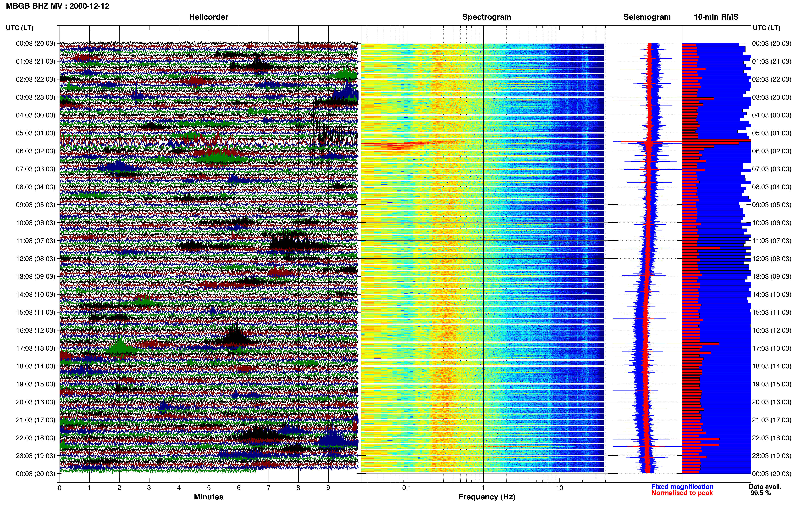Click '13:03 (09:03)' on the Helicorder time axis
This screenshot has width=812, height=508.
coord(36,277)
